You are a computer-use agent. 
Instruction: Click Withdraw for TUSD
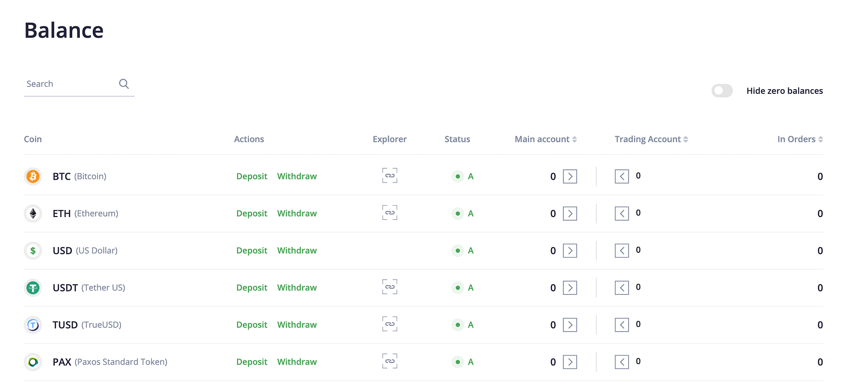[297, 325]
